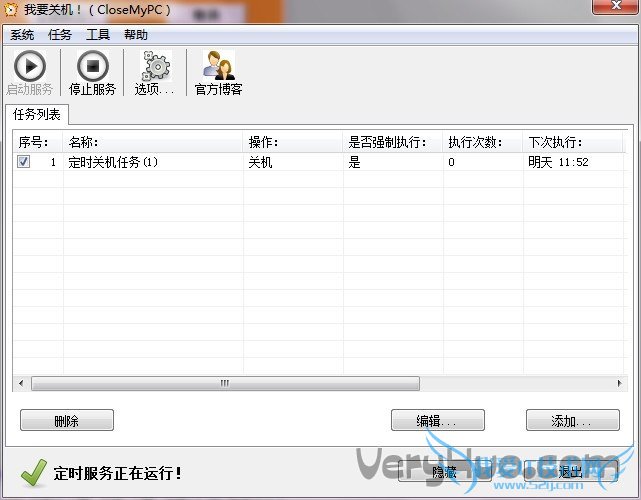Stop the timer service with the stop icon

pos(93,66)
